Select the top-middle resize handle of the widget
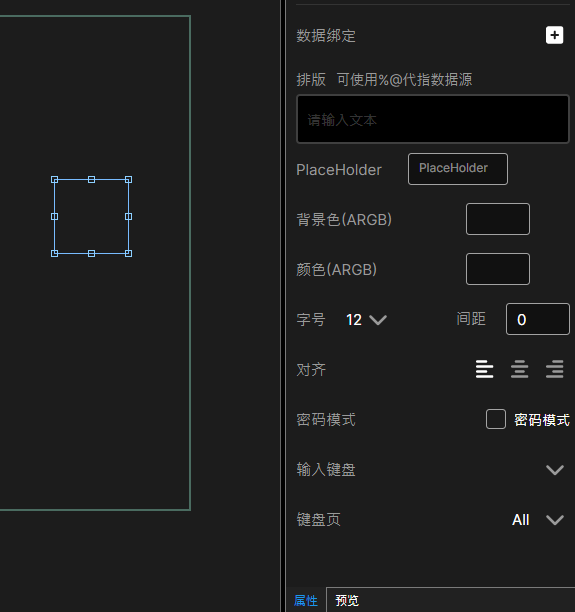This screenshot has height=612, width=575. pos(91,180)
